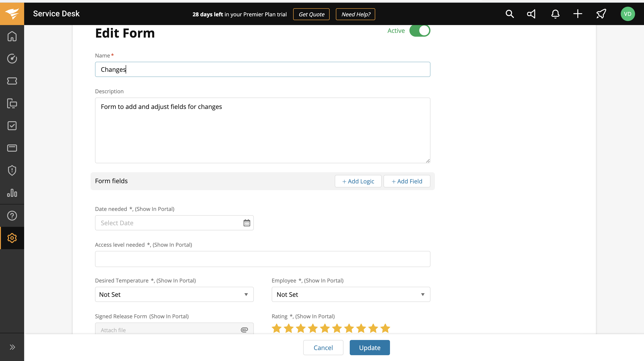Click the Add Field button
The image size is (644, 361).
point(407,181)
